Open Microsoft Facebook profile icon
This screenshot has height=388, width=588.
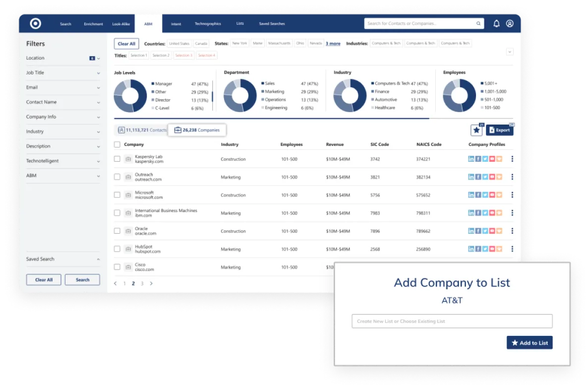478,195
